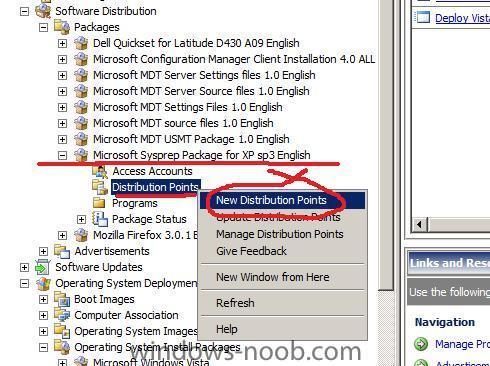Expand the Mozilla Firefox 3.0.1 package

pyautogui.click(x=62, y=235)
